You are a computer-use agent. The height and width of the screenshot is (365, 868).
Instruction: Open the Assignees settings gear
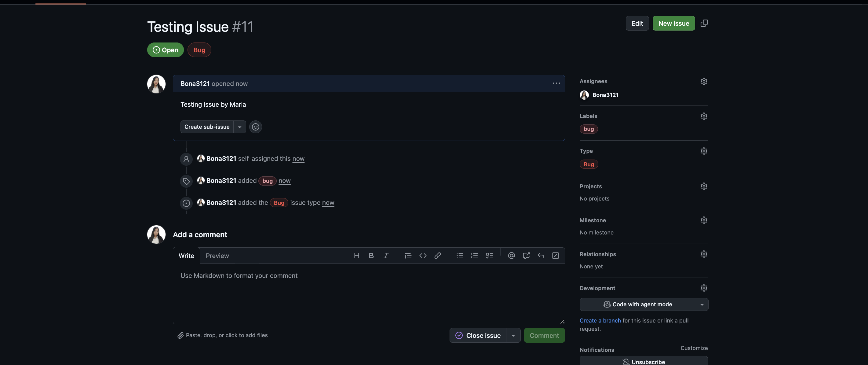(704, 81)
